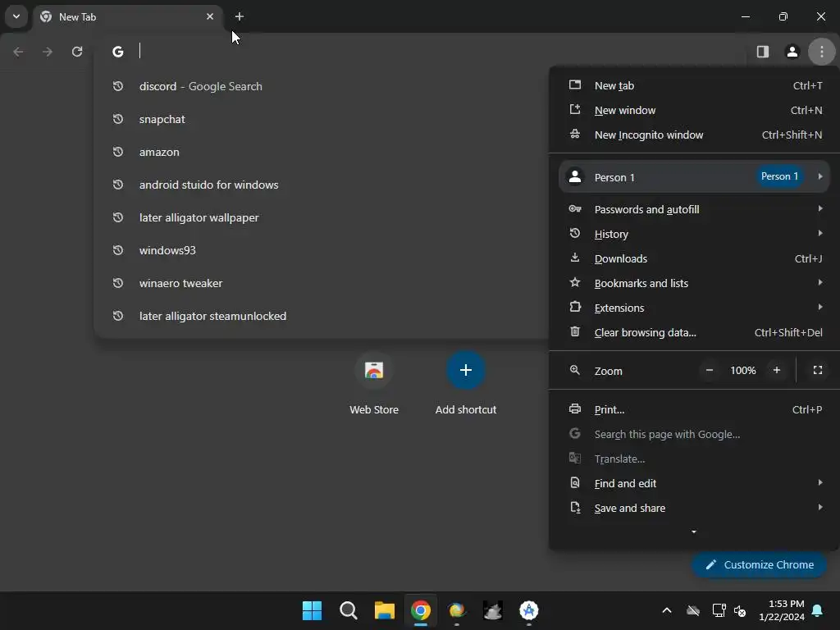
Task: Select the discord Google Search suggestion
Action: pos(322,86)
